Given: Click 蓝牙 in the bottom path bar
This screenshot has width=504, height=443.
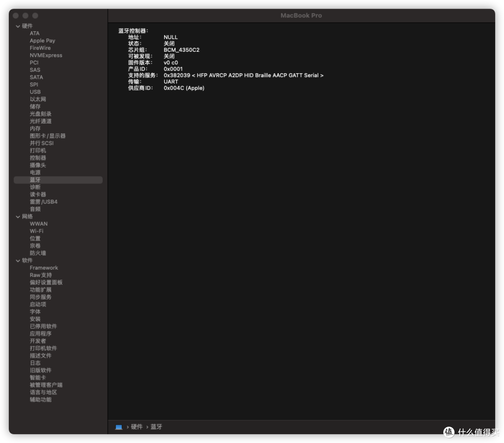Looking at the screenshot, I should coord(156,427).
